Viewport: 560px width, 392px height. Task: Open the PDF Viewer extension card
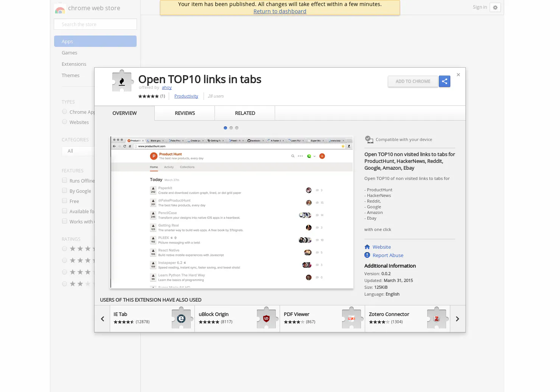click(322, 319)
